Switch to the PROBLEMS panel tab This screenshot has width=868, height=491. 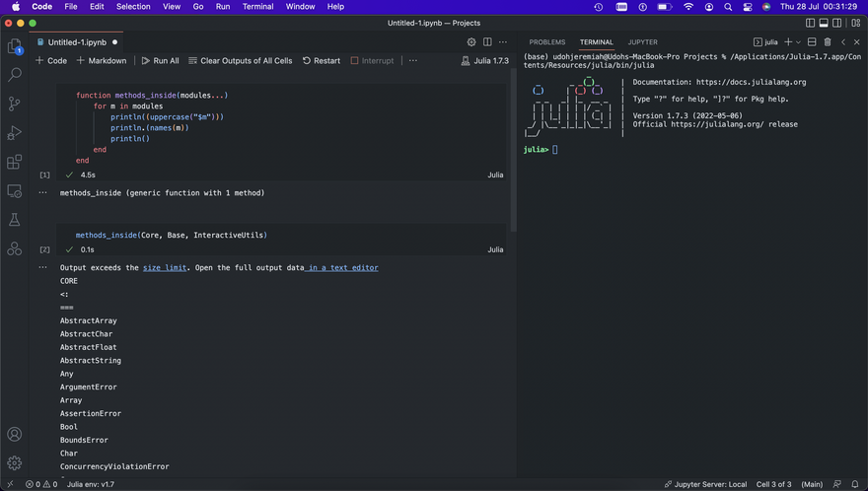pyautogui.click(x=546, y=42)
